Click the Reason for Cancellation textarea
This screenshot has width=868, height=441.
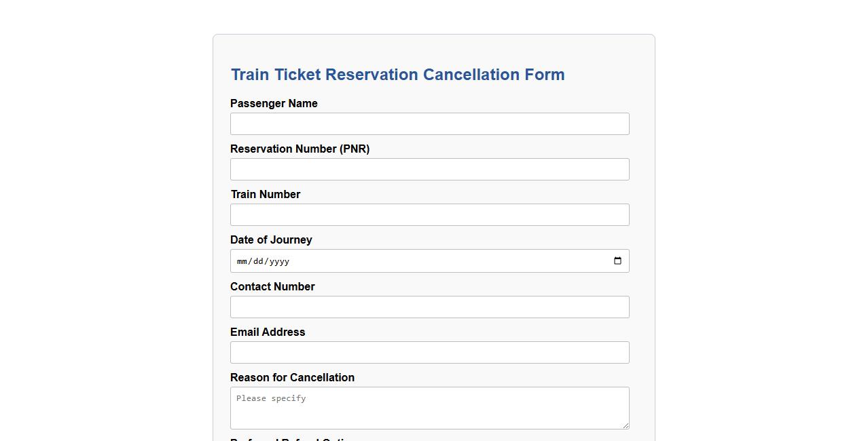(x=429, y=407)
